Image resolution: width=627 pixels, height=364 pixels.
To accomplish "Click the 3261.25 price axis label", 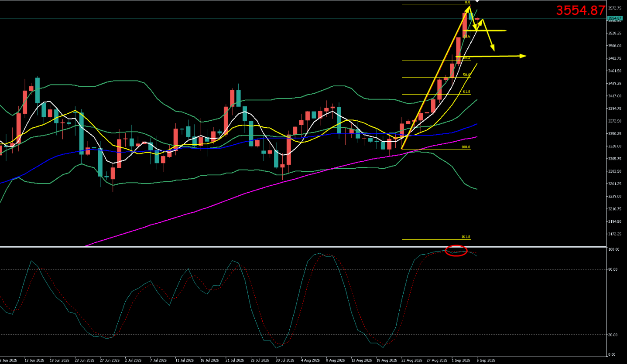I will 616,184.
